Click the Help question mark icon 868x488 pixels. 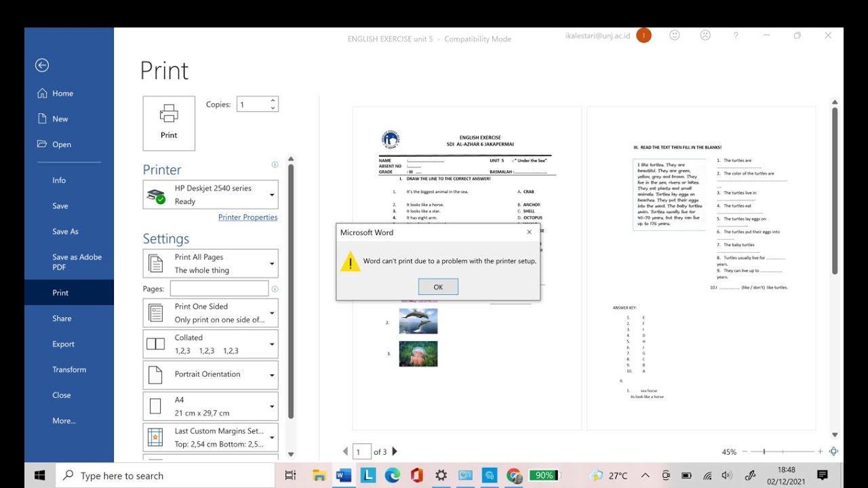[x=736, y=36]
